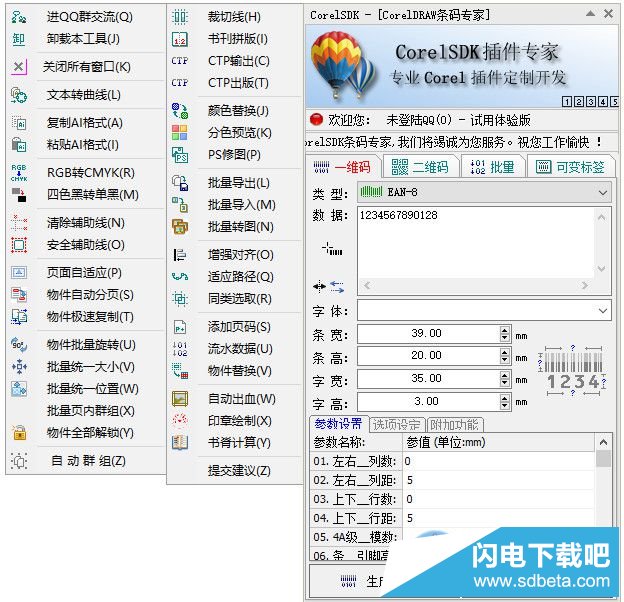Click the unlock all objects padlock icon
The image size is (624, 602).
tap(19, 433)
